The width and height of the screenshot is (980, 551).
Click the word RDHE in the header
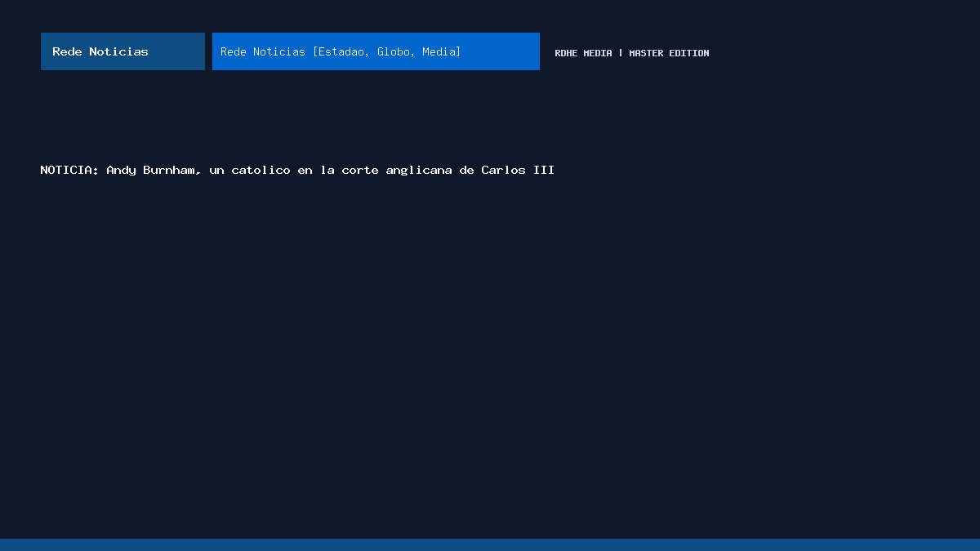(x=566, y=53)
